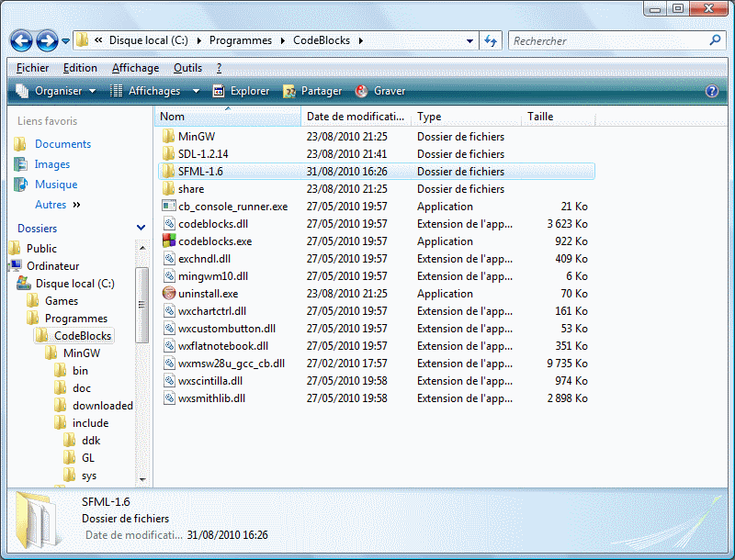The height and width of the screenshot is (560, 735).
Task: Collapse the Dossiers pane chevron
Action: pos(141,228)
